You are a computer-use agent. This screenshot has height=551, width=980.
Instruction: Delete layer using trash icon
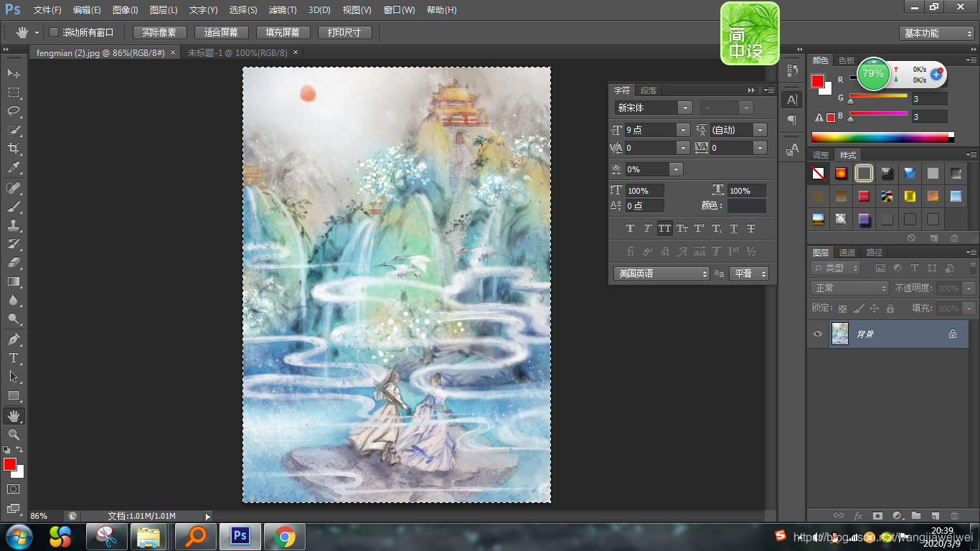[954, 515]
